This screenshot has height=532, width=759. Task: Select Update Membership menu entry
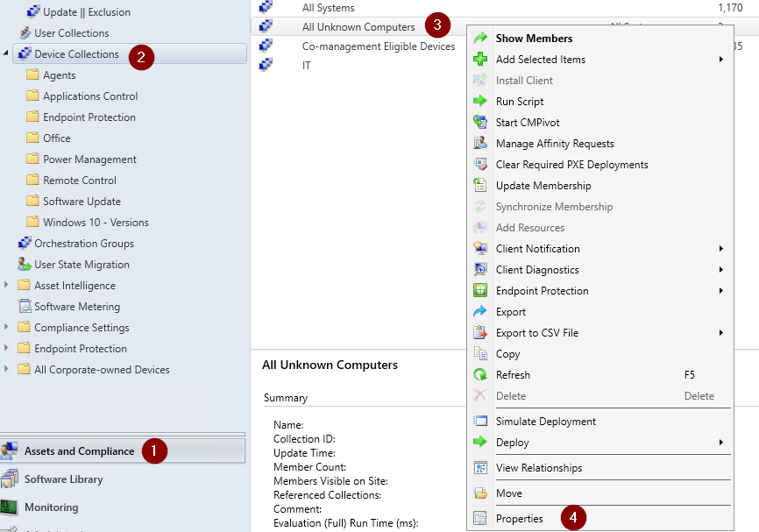[600, 186]
